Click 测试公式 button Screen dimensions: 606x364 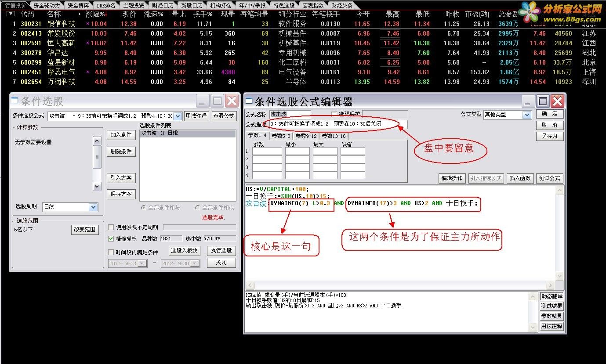pyautogui.click(x=549, y=178)
